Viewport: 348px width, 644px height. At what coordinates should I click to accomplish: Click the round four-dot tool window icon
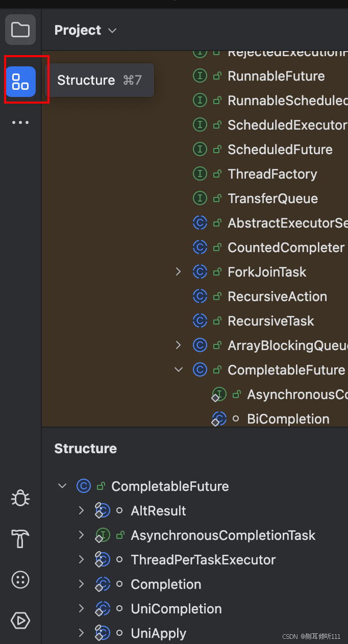(20, 580)
